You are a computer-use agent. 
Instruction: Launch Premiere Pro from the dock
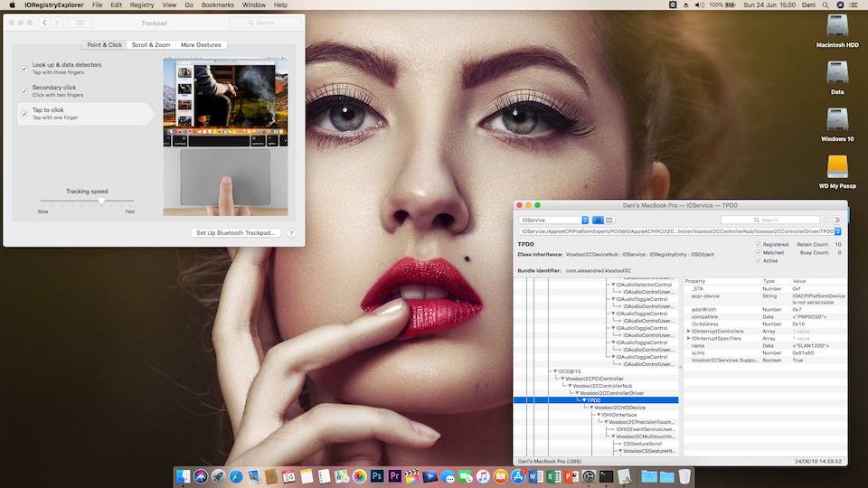pos(395,476)
